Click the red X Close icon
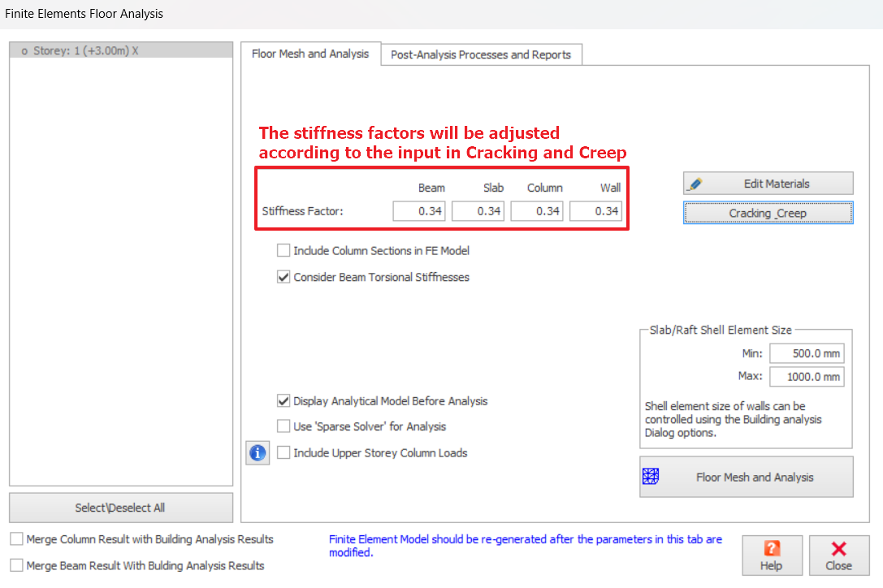883x588 pixels. click(838, 549)
